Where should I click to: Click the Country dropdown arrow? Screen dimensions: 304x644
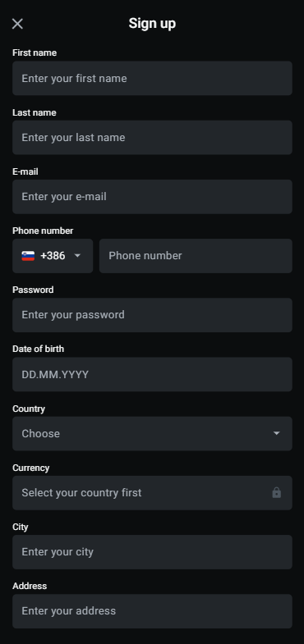click(x=276, y=433)
